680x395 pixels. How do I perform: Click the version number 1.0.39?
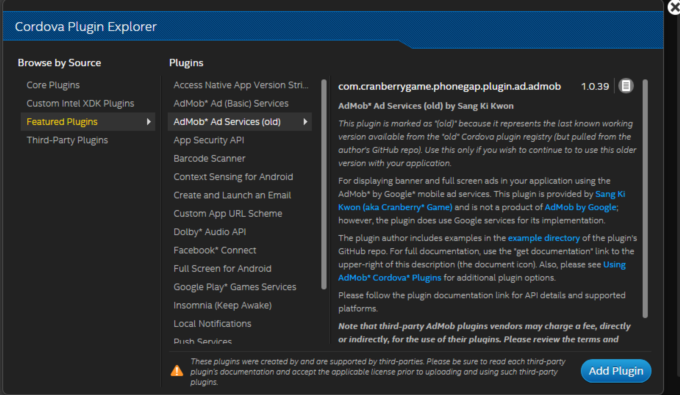point(595,86)
